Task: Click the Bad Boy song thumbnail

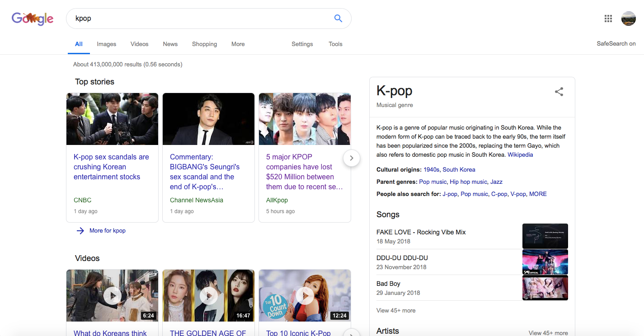Action: [x=545, y=288]
